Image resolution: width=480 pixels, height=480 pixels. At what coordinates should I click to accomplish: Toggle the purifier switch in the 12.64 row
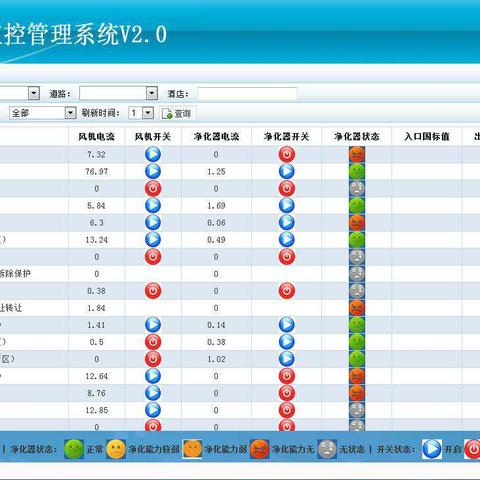coord(287,376)
